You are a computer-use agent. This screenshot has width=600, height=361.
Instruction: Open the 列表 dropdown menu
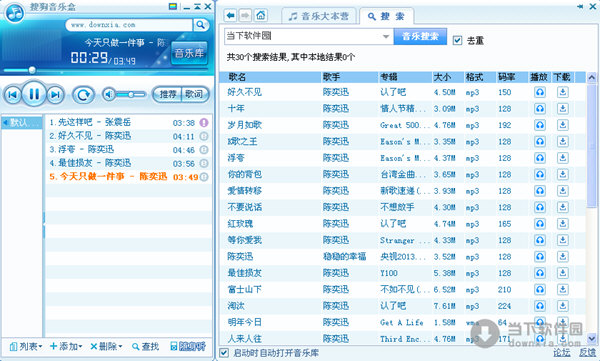tap(25, 346)
